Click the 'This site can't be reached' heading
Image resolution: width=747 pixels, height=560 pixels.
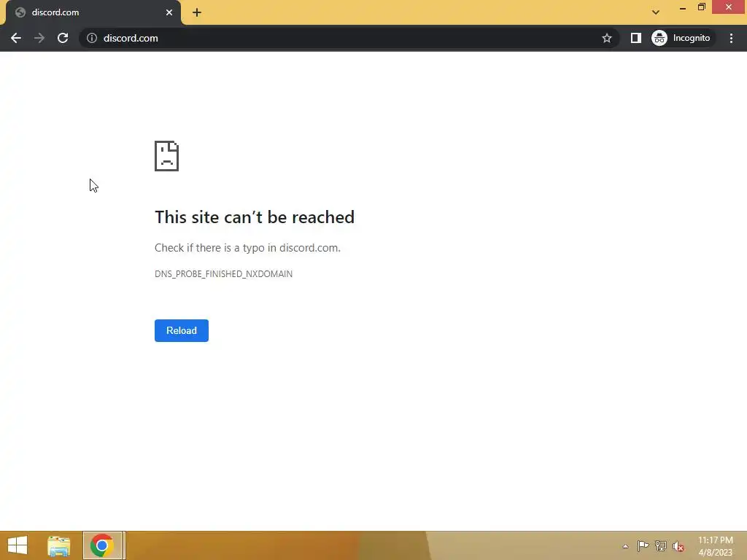tap(255, 217)
